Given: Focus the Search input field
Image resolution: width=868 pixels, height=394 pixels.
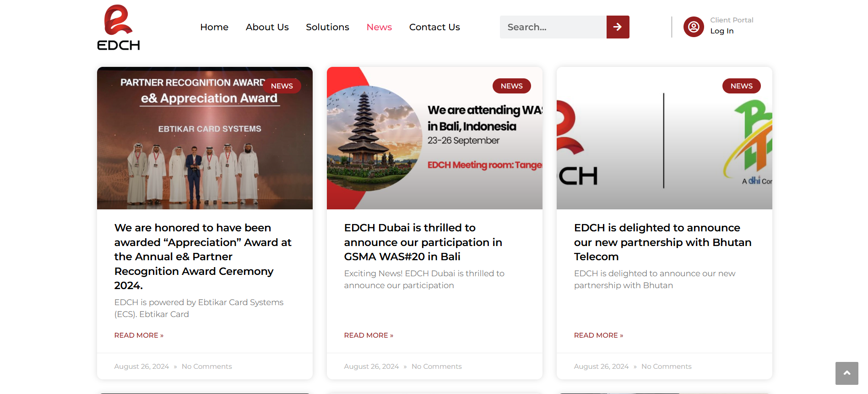Looking at the screenshot, I should point(553,27).
